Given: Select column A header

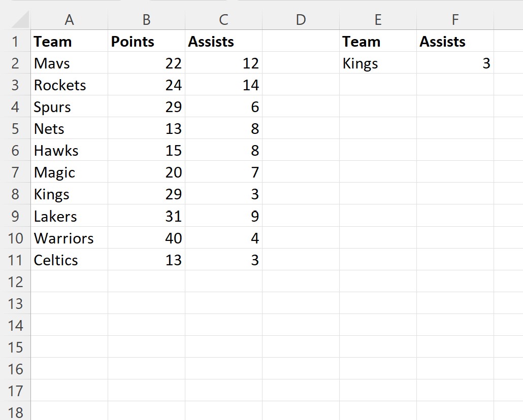Looking at the screenshot, I should 69,20.
